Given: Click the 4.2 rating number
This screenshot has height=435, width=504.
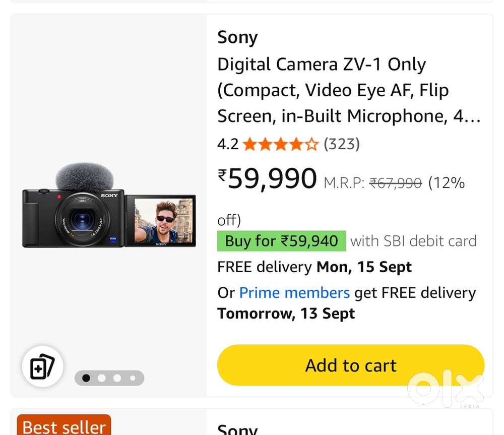Looking at the screenshot, I should click(227, 145).
